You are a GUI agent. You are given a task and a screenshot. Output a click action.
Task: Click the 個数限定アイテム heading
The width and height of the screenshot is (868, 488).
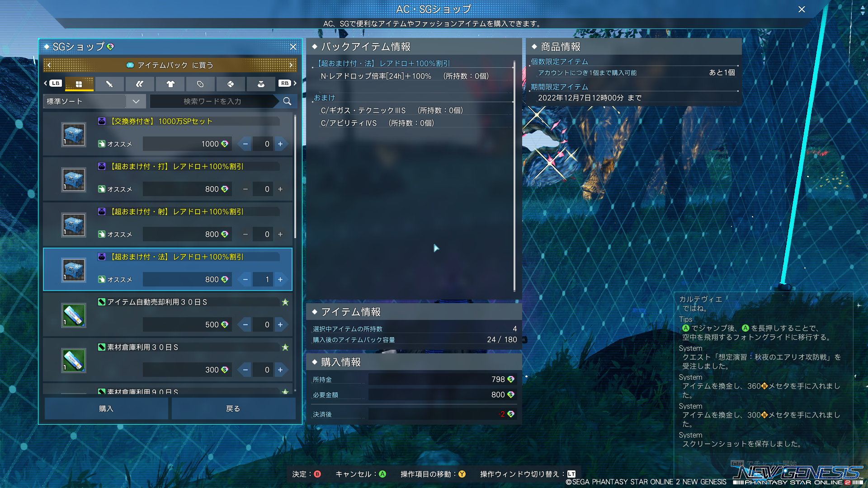point(559,61)
